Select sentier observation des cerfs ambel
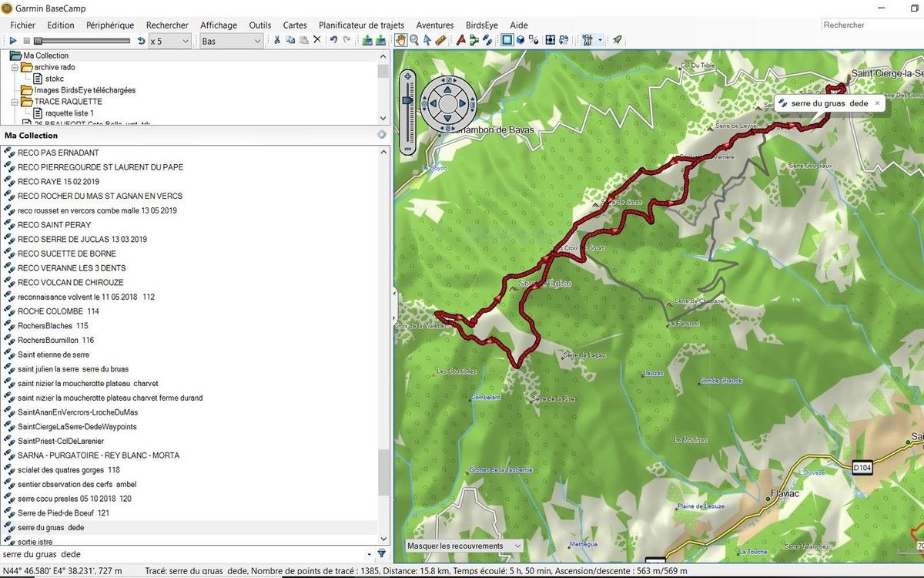924x578 pixels. (x=77, y=485)
